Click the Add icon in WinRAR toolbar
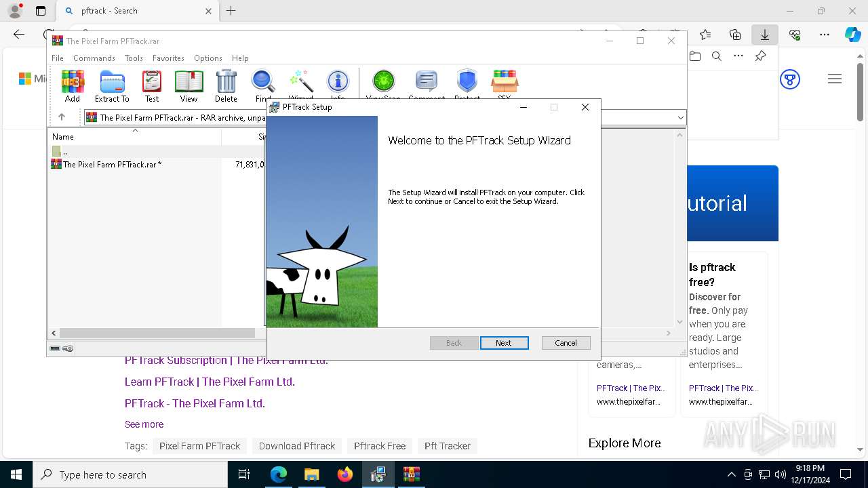 pos(73,85)
